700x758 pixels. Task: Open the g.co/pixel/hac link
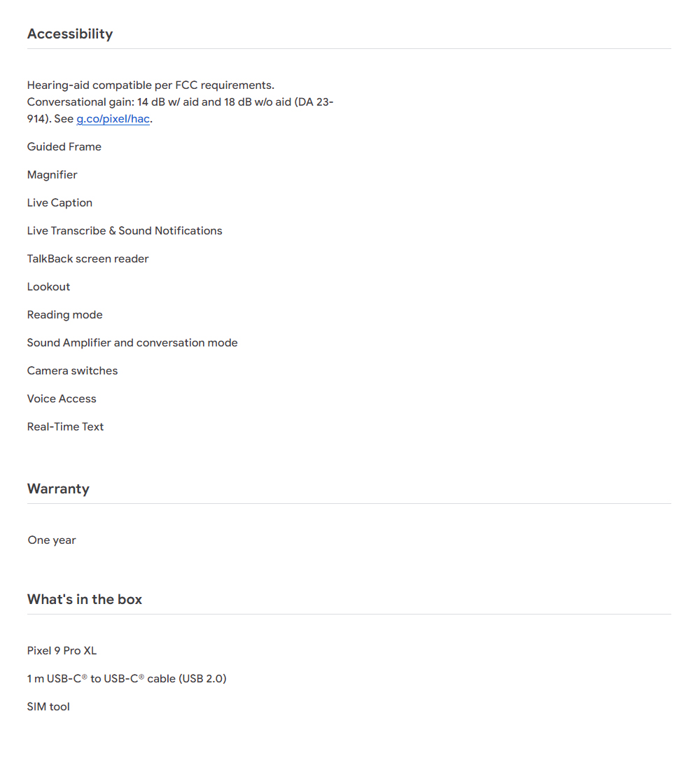(113, 119)
